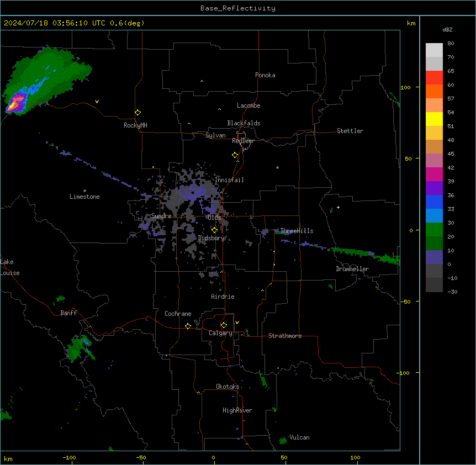
Task: Pick the green 30 dBZ legend swatch
Action: click(x=434, y=229)
